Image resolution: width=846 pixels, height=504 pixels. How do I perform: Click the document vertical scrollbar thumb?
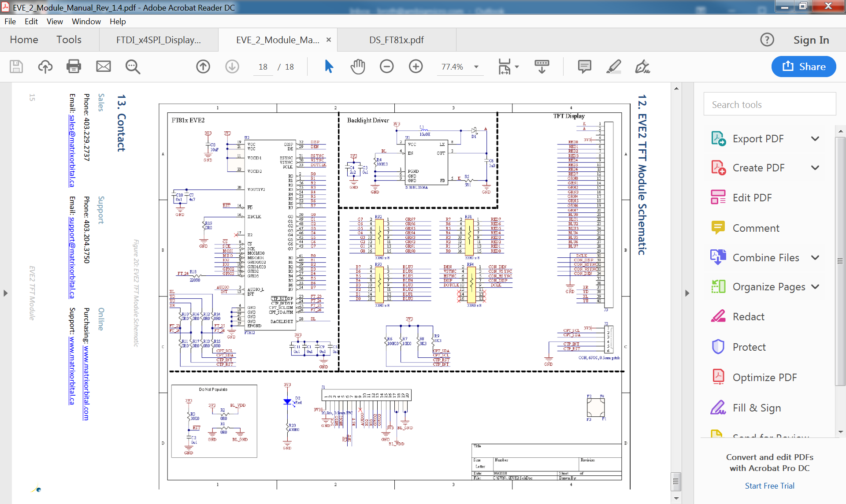coord(676,482)
